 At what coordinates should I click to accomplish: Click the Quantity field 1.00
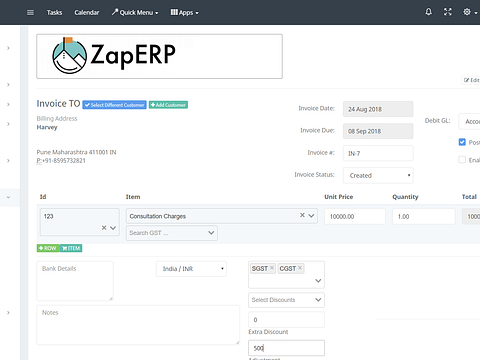pyautogui.click(x=424, y=216)
